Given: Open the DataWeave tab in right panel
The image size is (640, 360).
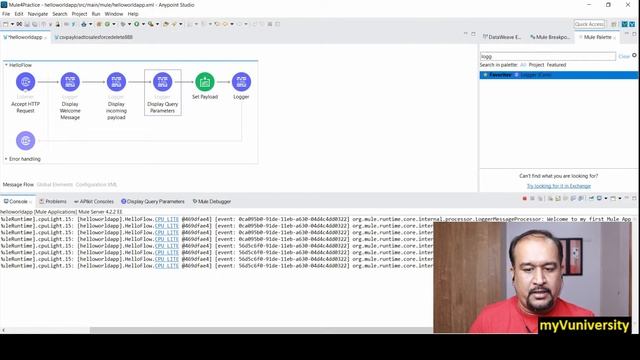Looking at the screenshot, I should (x=502, y=37).
